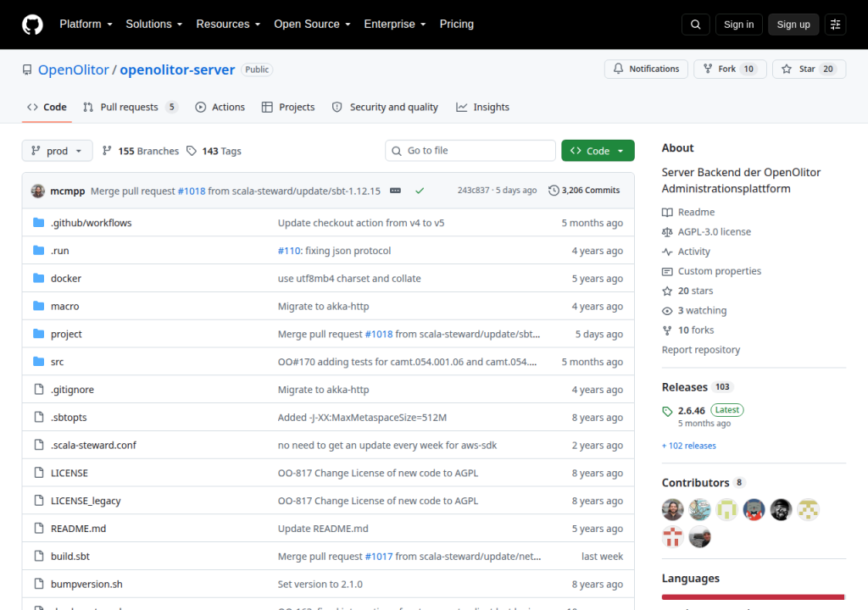
Task: Open the project folder
Action: [x=66, y=334]
